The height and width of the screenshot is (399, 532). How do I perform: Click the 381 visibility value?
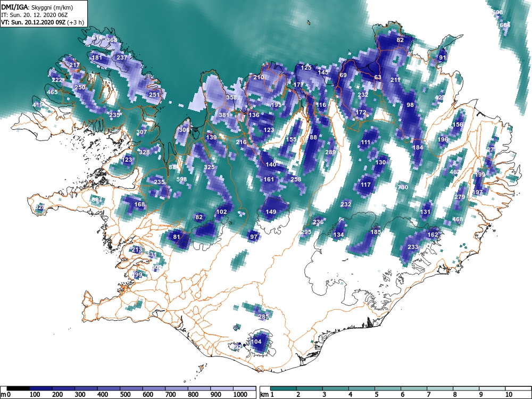tap(224, 115)
